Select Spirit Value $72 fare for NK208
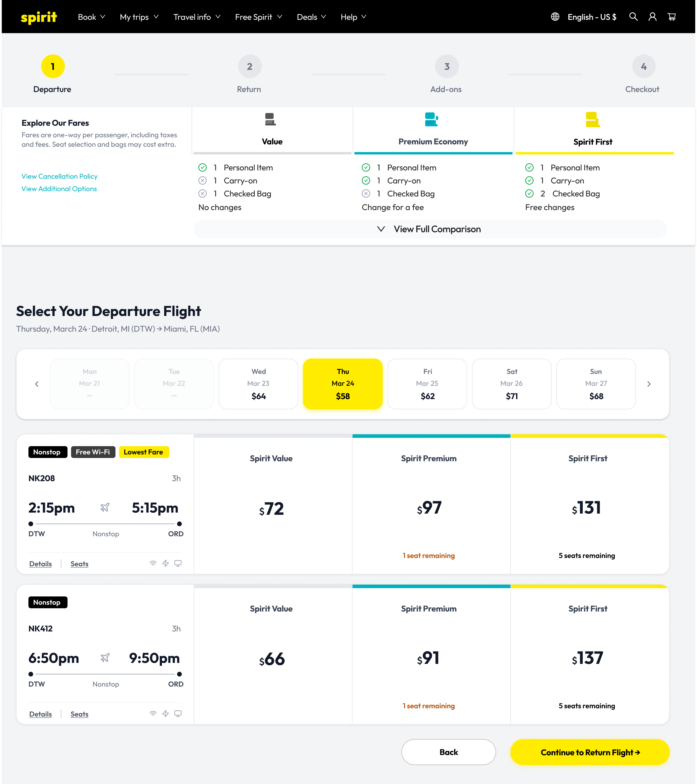Screen dimensions: 697x784 pyautogui.click(x=273, y=505)
